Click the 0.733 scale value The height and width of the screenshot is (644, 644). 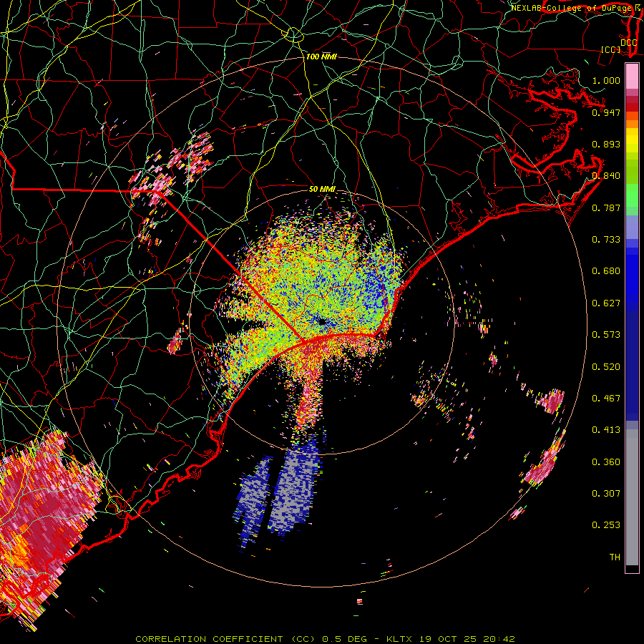pyautogui.click(x=606, y=240)
